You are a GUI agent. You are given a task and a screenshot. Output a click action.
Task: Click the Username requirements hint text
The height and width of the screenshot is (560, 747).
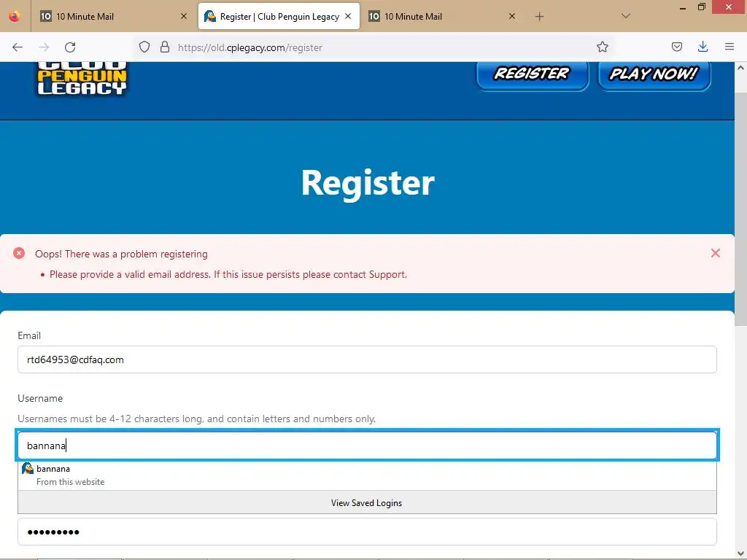[x=197, y=419]
